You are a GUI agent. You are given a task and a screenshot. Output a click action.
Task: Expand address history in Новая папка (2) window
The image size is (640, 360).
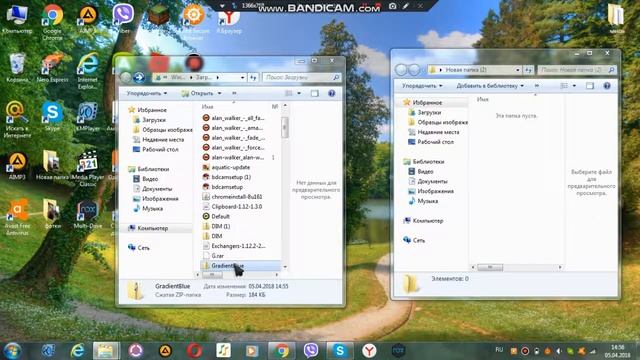[518, 70]
